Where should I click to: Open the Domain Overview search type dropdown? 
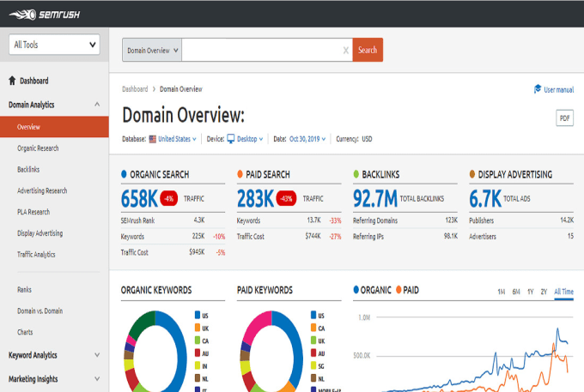click(152, 51)
